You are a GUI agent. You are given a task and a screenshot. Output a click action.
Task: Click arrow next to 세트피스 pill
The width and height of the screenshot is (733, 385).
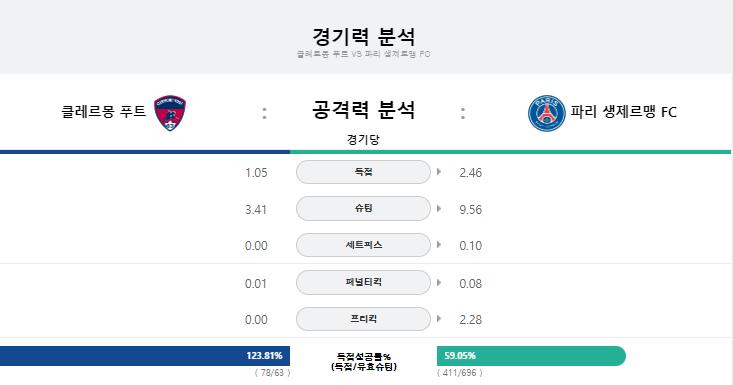click(439, 245)
